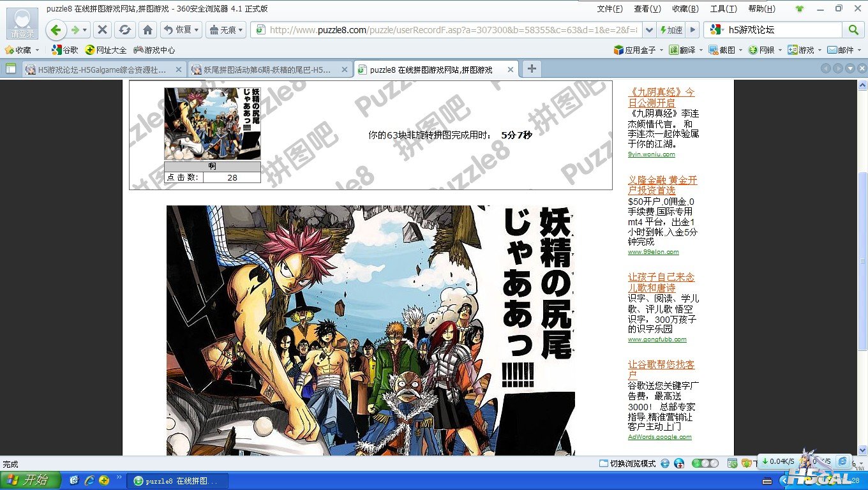This screenshot has width=868, height=490.
Task: Open the Windows 开始 Start button
Action: tap(31, 480)
